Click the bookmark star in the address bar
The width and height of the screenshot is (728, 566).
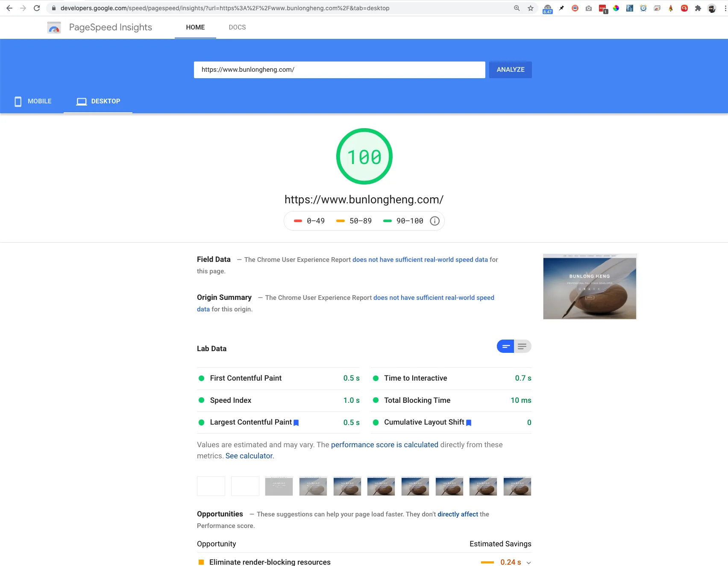coord(530,8)
